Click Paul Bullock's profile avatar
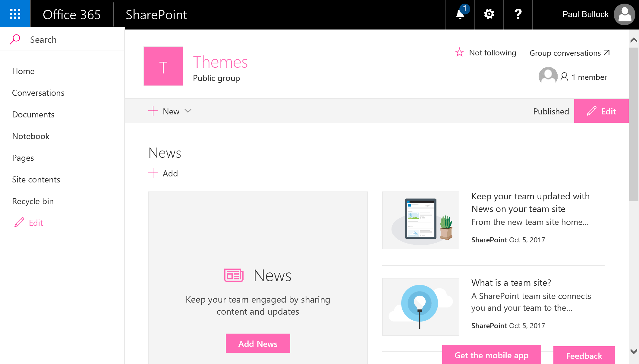The width and height of the screenshot is (639, 364). (x=624, y=14)
